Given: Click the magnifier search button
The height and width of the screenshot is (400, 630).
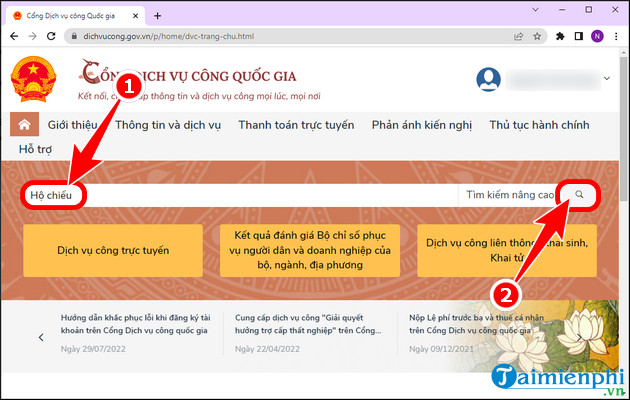Looking at the screenshot, I should 579,196.
